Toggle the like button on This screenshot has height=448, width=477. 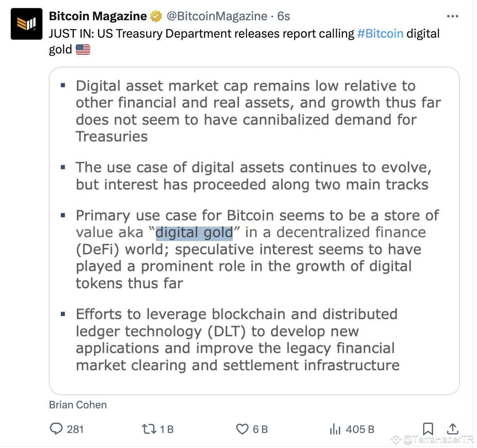242,429
